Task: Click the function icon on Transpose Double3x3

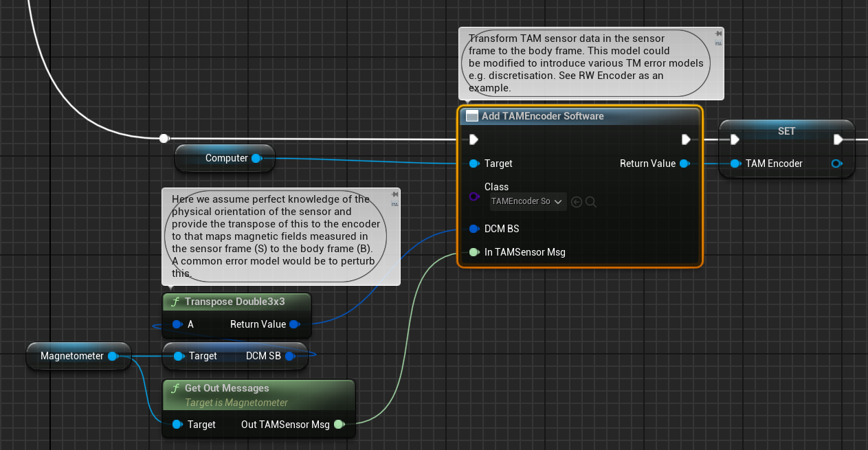Action: point(175,302)
